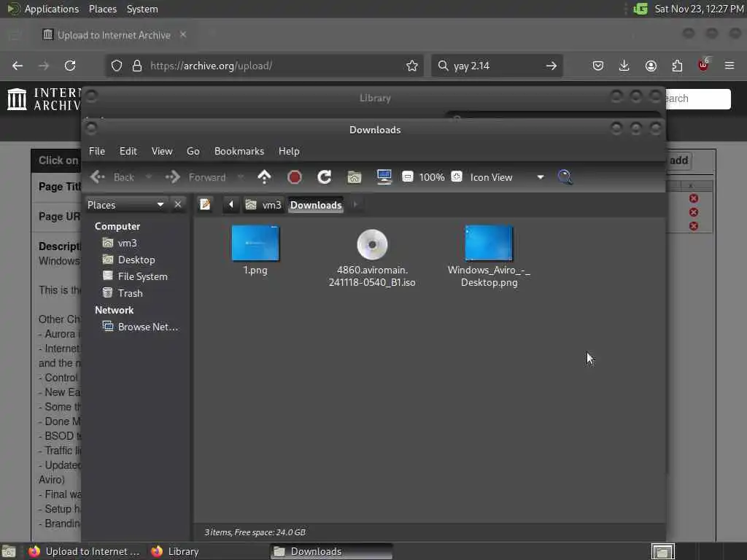Click the Internet Archive logo

(44, 99)
